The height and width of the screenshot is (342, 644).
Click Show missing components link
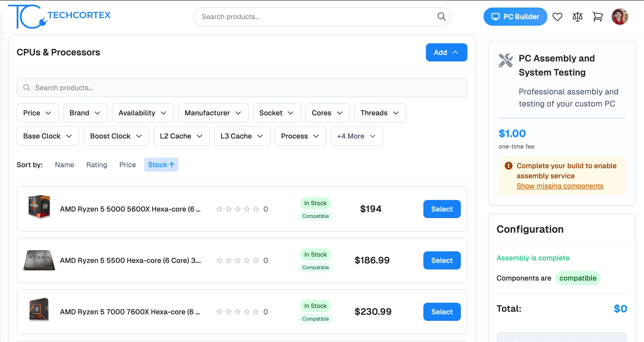tap(560, 186)
